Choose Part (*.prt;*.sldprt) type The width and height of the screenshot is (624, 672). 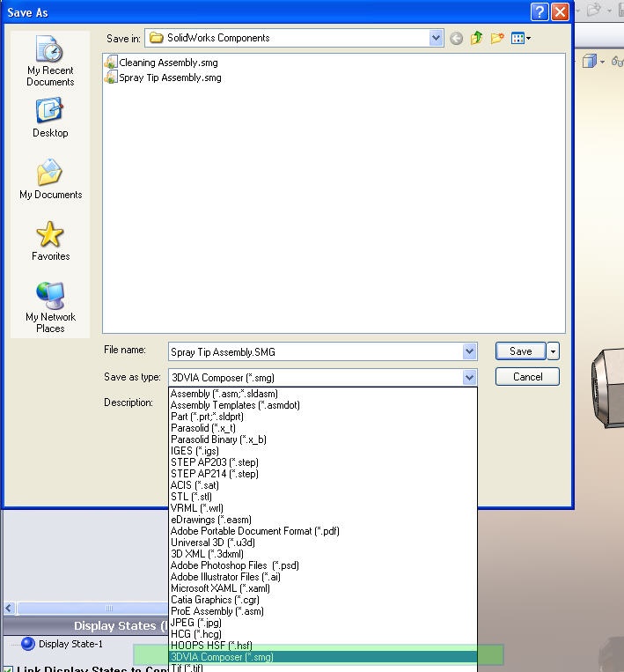pyautogui.click(x=322, y=417)
